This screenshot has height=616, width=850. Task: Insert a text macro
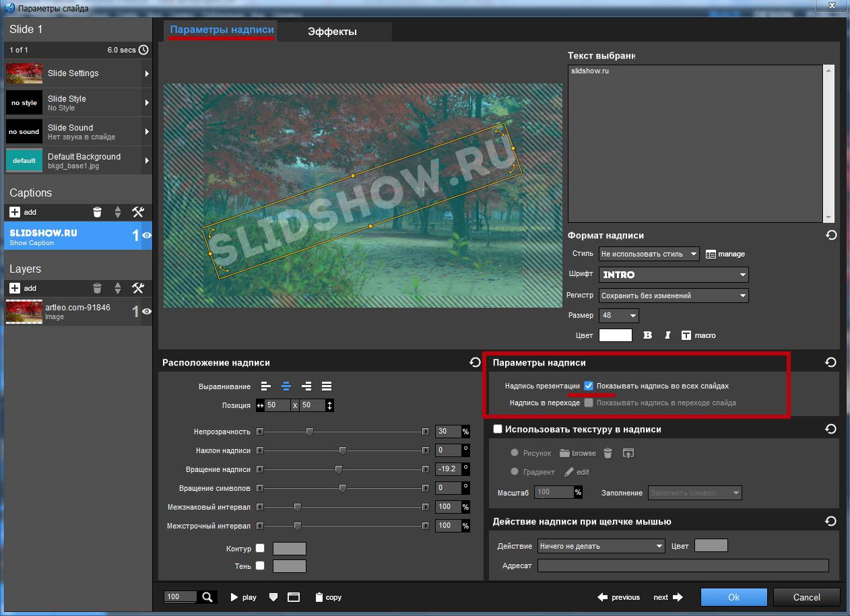click(698, 335)
